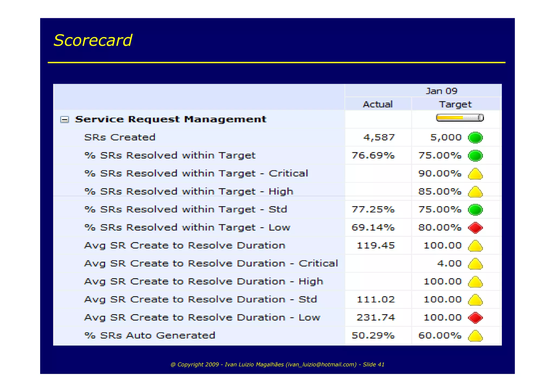
Task: Select '% SRs Resolved within Target - High' label
Action: pos(189,192)
